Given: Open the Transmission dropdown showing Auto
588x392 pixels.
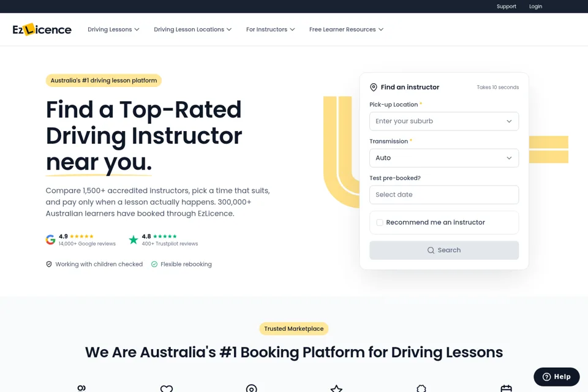Looking at the screenshot, I should [444, 158].
